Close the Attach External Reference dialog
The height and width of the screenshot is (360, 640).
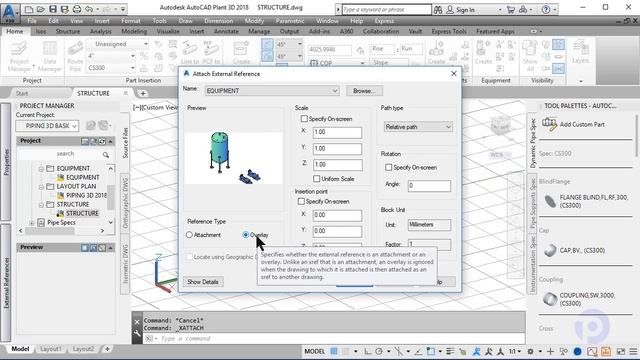point(454,73)
